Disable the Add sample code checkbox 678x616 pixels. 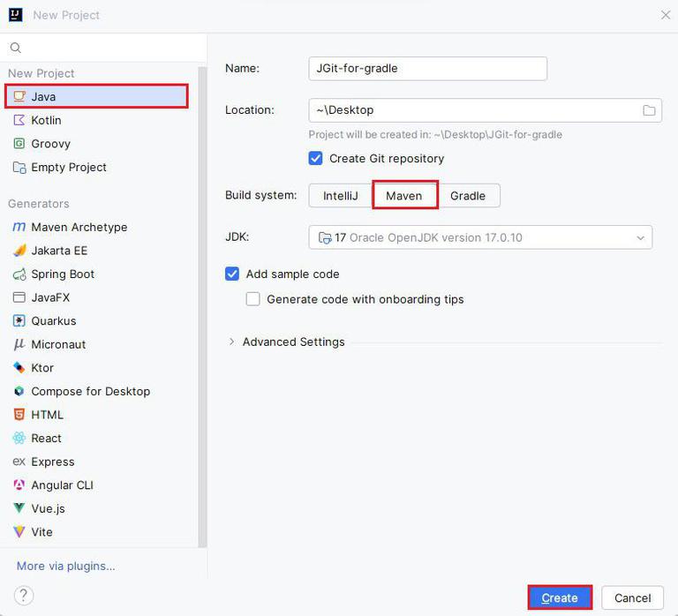coord(232,274)
